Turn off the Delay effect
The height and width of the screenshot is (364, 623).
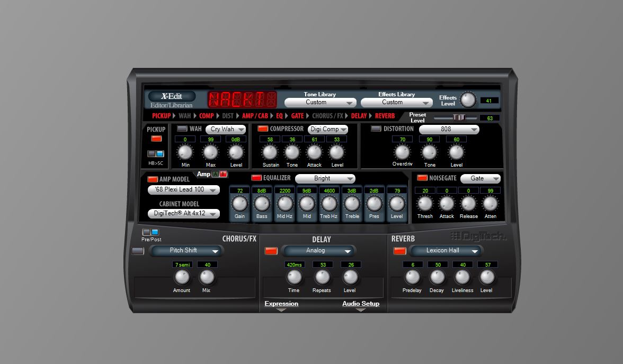pyautogui.click(x=271, y=251)
